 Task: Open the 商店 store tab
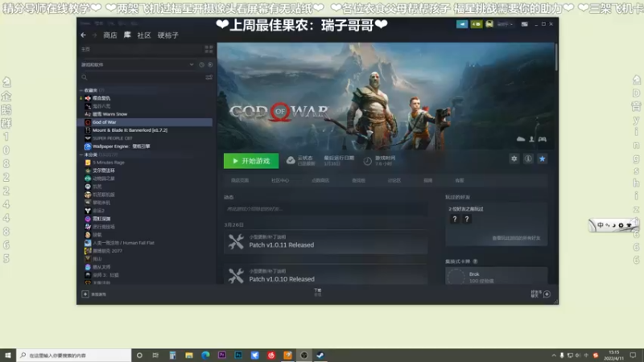pyautogui.click(x=109, y=35)
